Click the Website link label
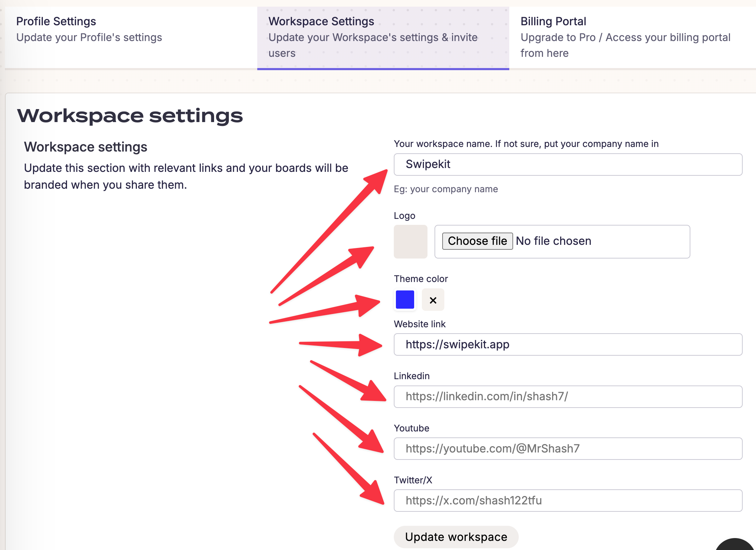 (x=419, y=324)
